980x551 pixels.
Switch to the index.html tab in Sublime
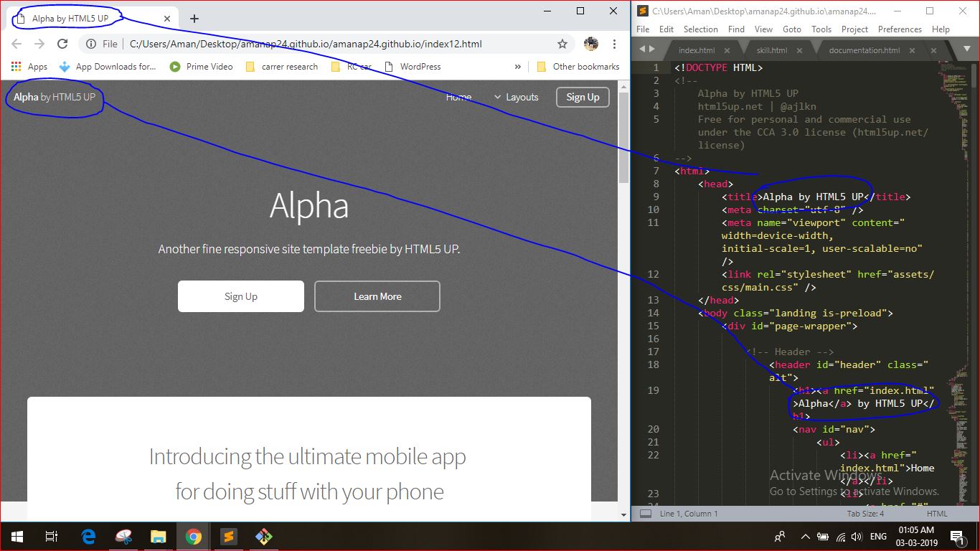coord(697,50)
